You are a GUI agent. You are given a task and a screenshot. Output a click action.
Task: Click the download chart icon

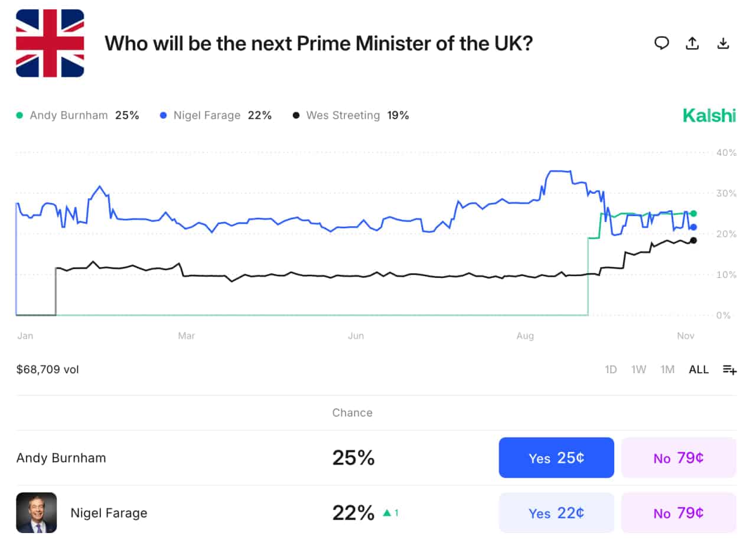tap(723, 43)
